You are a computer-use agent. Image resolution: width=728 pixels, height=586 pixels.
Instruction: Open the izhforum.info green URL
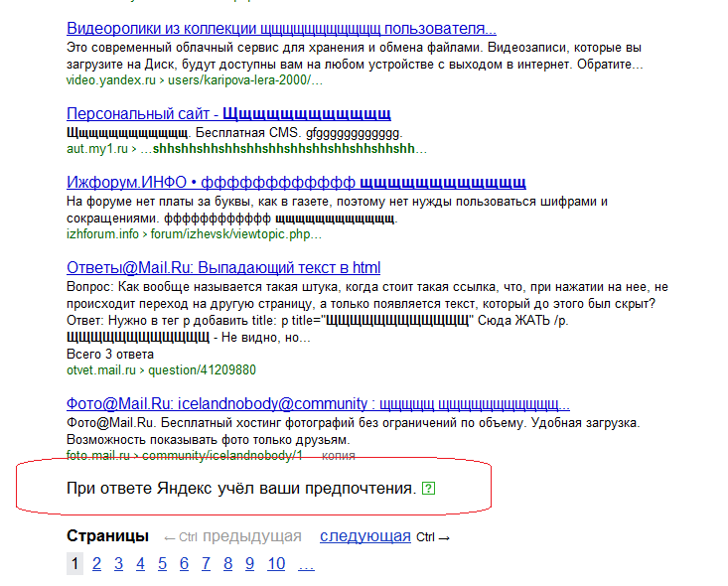[x=102, y=234]
